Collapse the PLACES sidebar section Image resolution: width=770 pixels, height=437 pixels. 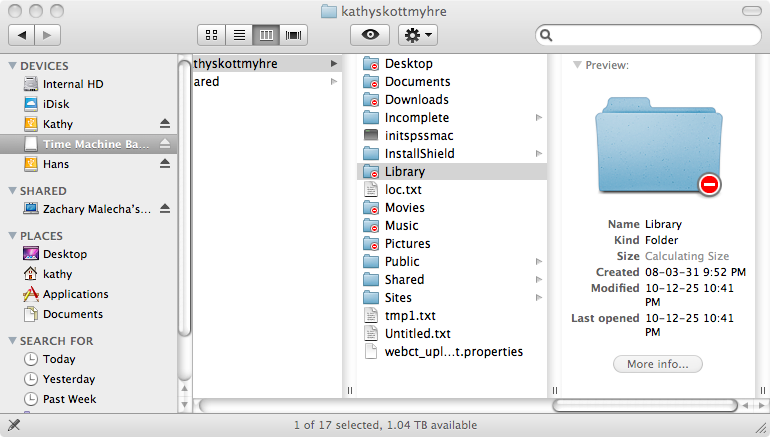[x=13, y=236]
